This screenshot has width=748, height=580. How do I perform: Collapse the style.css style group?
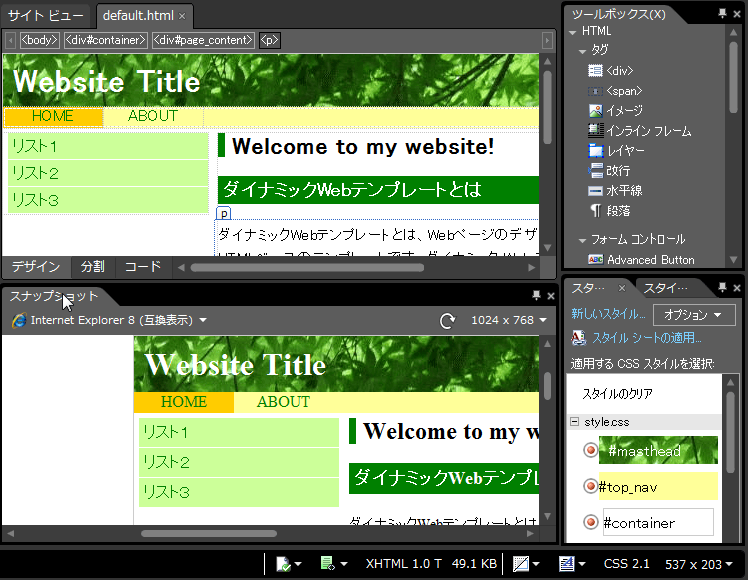point(574,422)
